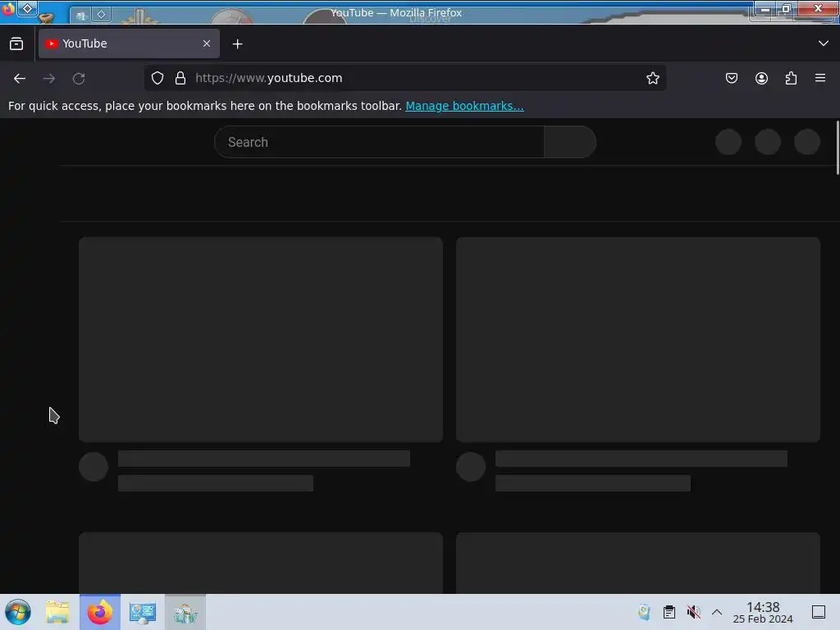Open the Firefox hamburger application menu
Screen dimensions: 840x630
point(820,78)
